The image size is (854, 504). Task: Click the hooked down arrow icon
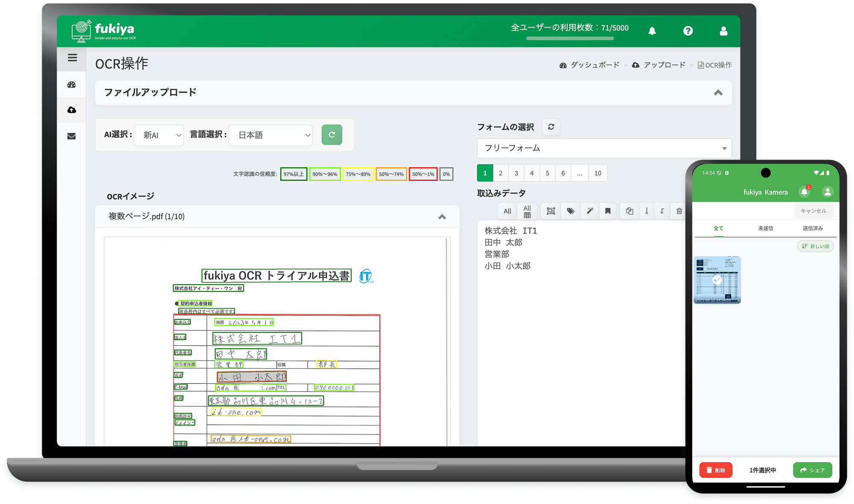point(662,211)
